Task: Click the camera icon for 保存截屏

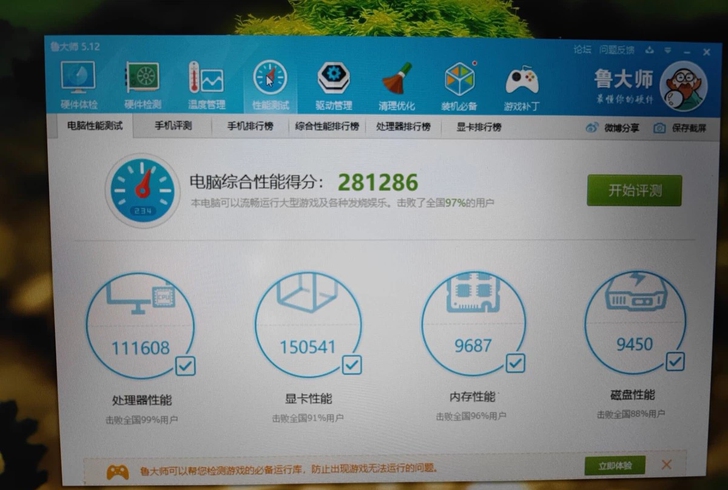Action: coord(659,128)
